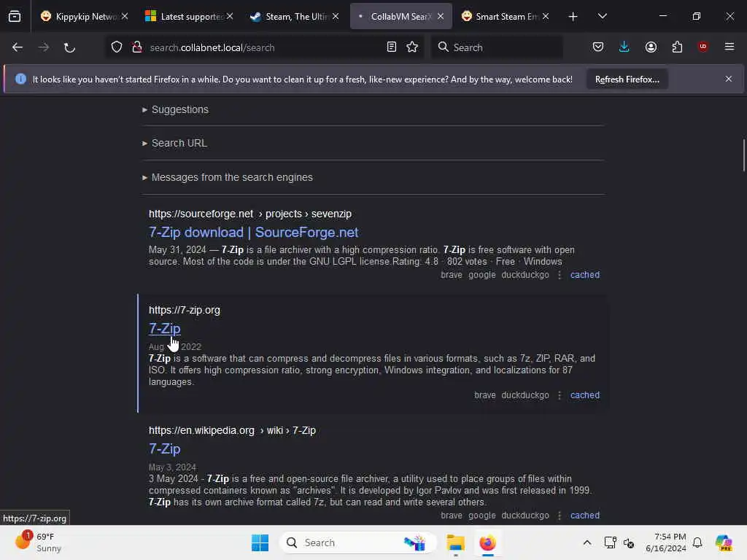Open more options dots on Wikipedia result
The height and width of the screenshot is (560, 747).
560,516
